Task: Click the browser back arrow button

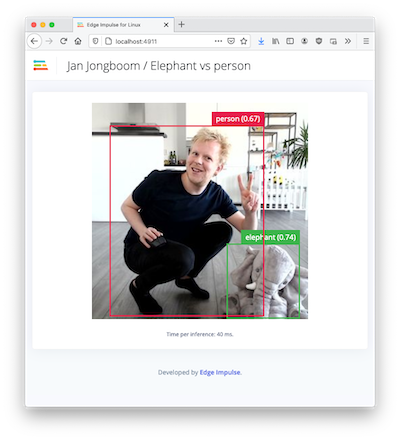Action: (x=34, y=41)
